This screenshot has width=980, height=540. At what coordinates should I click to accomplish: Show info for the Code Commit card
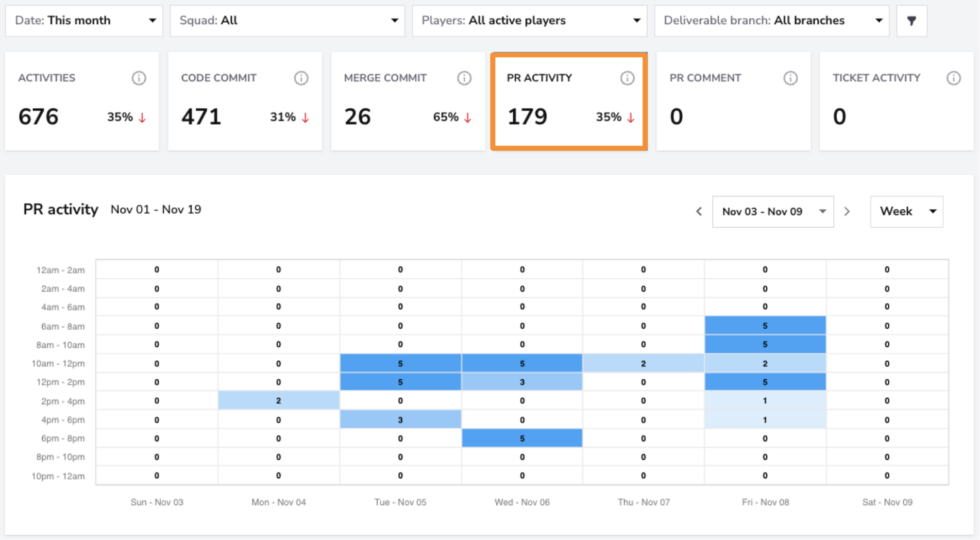tap(301, 78)
